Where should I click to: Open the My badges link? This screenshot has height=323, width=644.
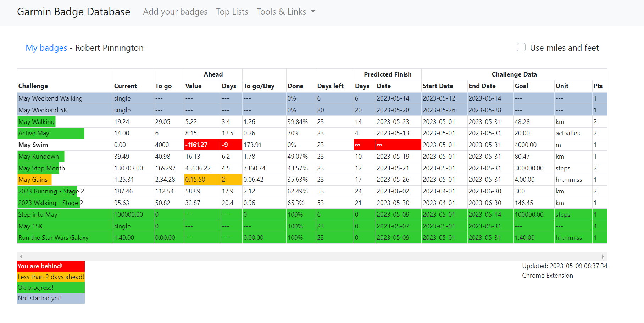pos(46,48)
